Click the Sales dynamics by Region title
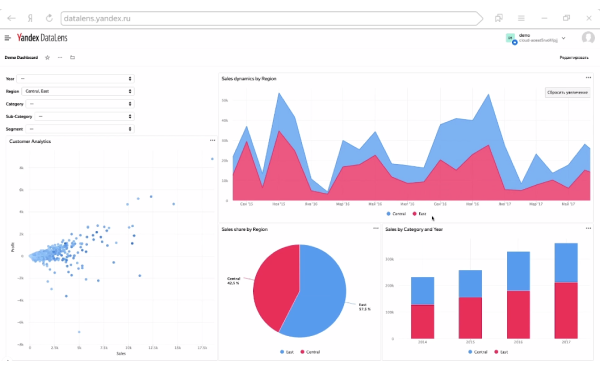The width and height of the screenshot is (600, 370). click(x=249, y=78)
